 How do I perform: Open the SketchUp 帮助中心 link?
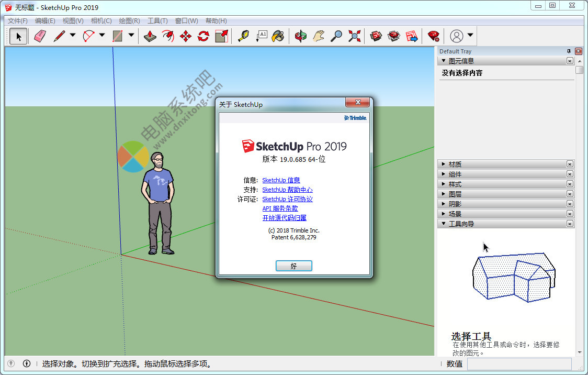(x=287, y=190)
